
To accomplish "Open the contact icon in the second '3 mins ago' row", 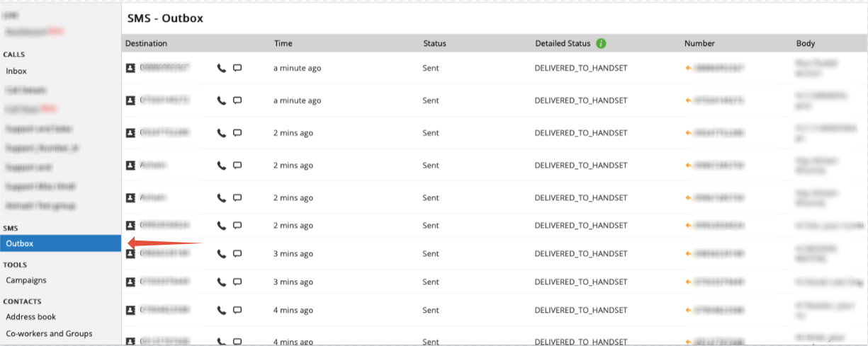I will click(130, 282).
